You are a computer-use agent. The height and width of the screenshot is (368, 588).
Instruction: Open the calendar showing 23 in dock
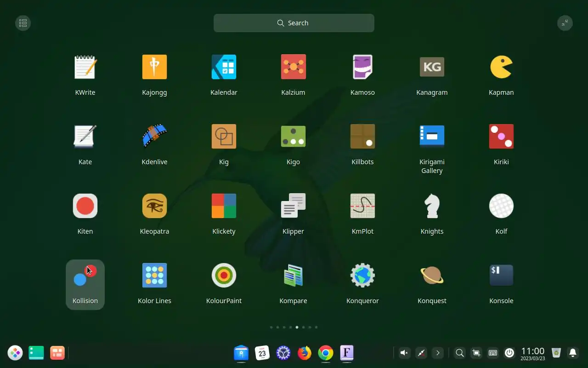(x=262, y=353)
